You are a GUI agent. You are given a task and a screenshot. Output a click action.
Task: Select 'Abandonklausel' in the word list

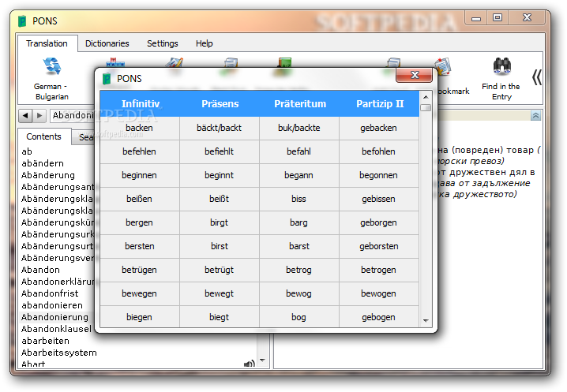pyautogui.click(x=56, y=329)
